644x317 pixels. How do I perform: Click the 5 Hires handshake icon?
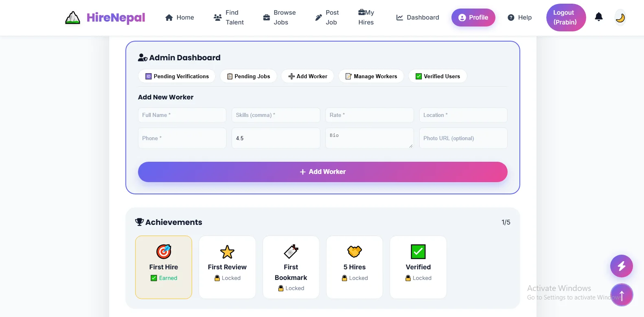tap(355, 251)
